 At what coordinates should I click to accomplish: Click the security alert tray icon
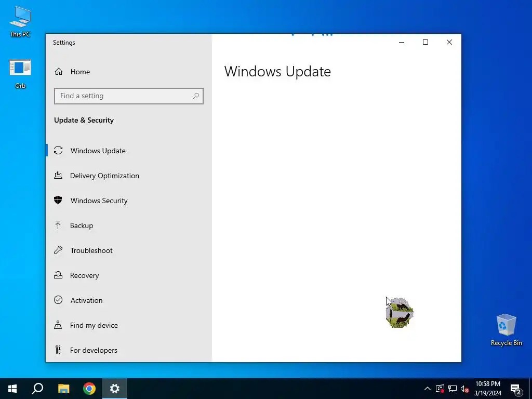[x=440, y=389]
